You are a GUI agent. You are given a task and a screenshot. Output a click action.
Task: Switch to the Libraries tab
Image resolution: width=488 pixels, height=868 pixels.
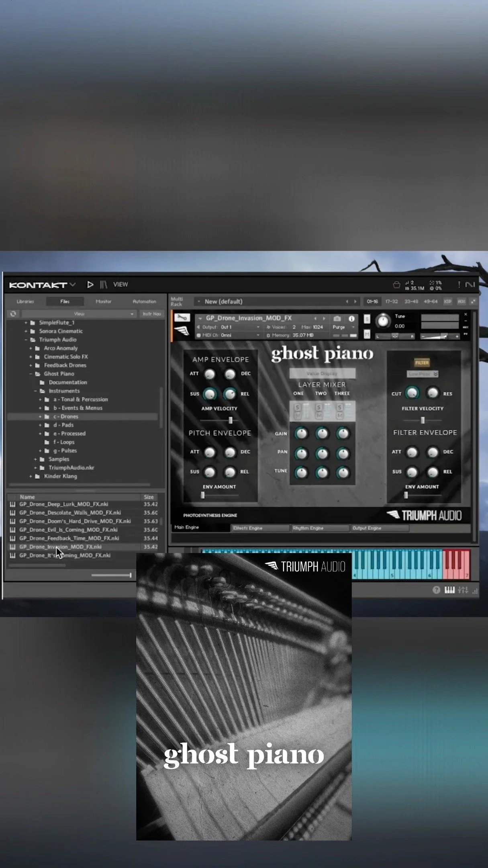pos(25,301)
